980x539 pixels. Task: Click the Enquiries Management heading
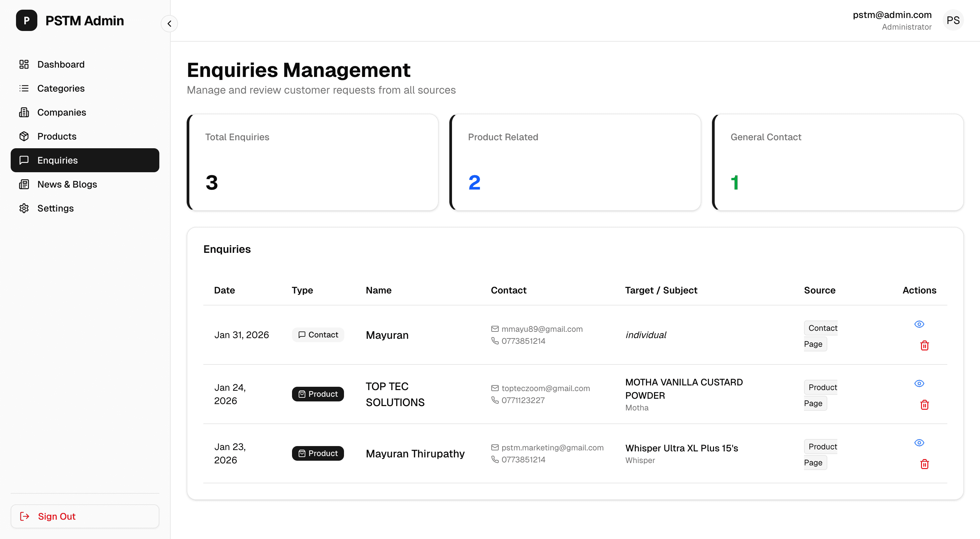point(298,70)
